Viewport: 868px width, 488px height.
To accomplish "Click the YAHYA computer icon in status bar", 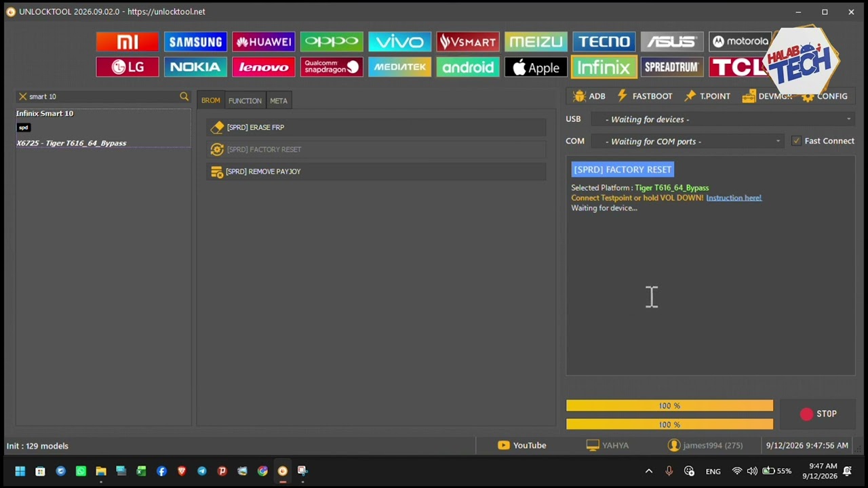I will [593, 445].
